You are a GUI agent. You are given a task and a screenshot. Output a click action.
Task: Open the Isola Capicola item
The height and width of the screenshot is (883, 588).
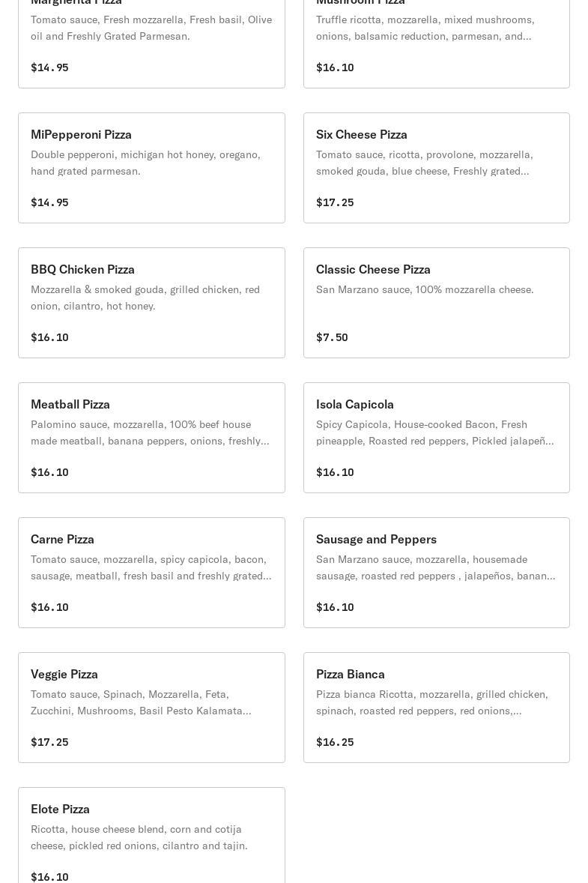pos(436,438)
